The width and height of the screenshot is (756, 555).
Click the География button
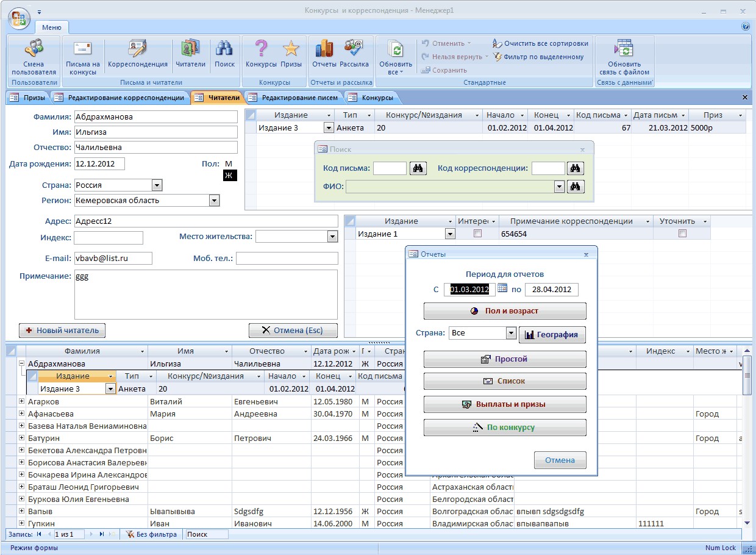pos(552,335)
